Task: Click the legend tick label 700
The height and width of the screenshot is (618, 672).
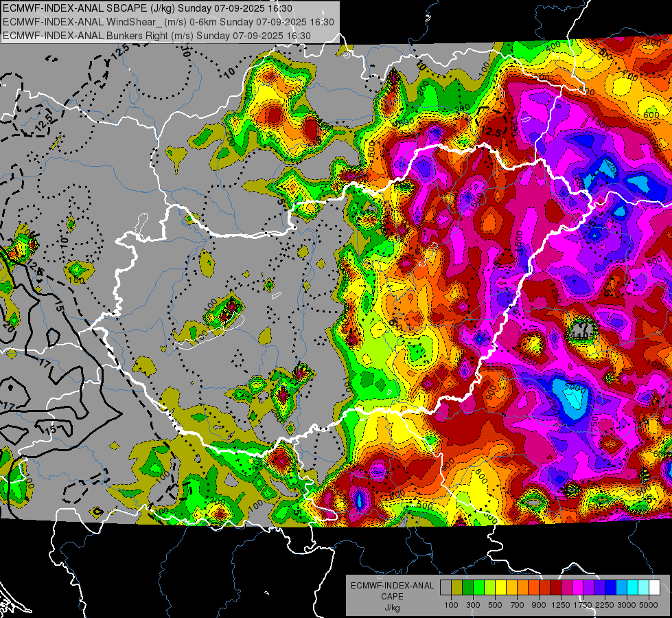Action: [x=518, y=605]
